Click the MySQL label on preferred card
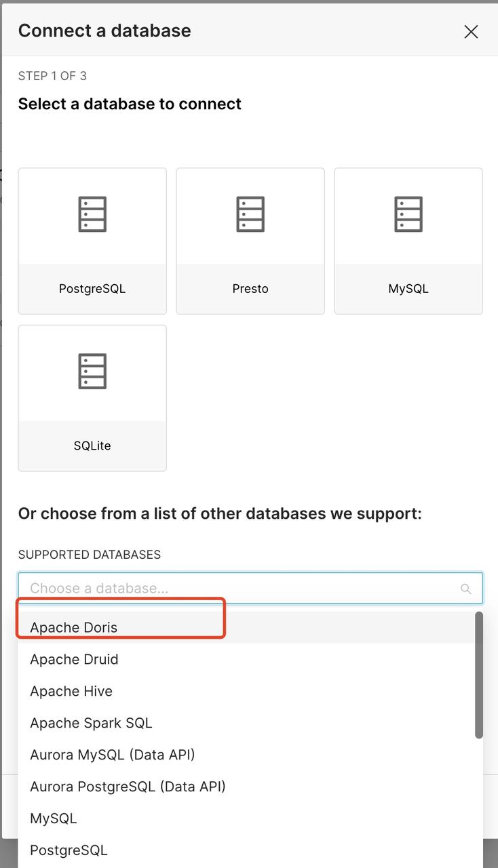This screenshot has width=498, height=868. click(x=408, y=289)
